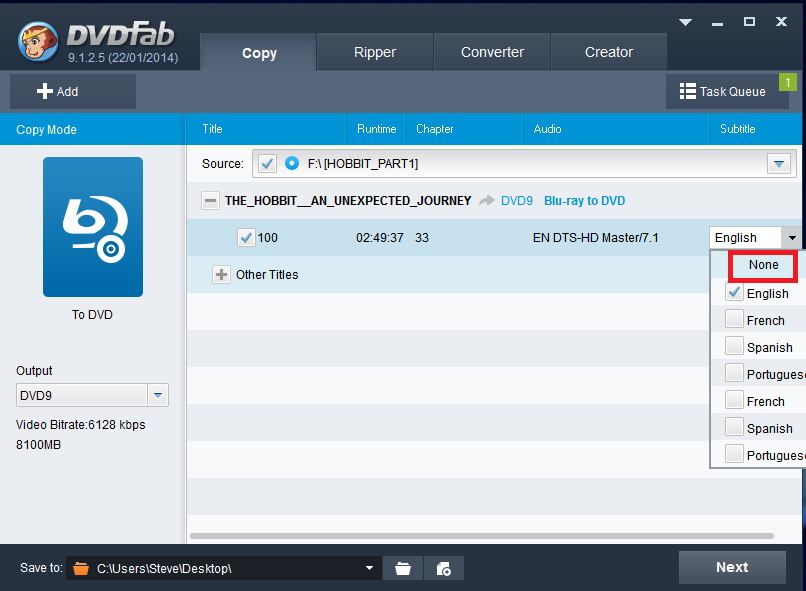
Task: Click the Save to path field
Action: coord(224,568)
